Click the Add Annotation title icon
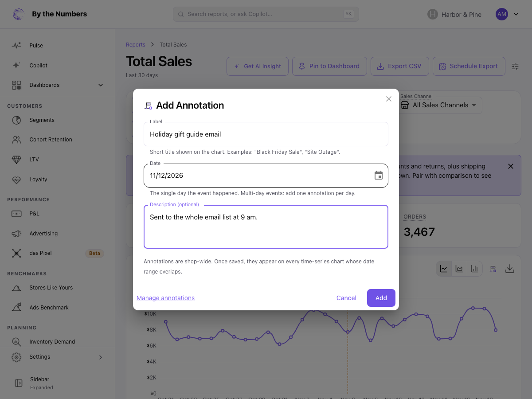The image size is (532, 399). click(149, 106)
